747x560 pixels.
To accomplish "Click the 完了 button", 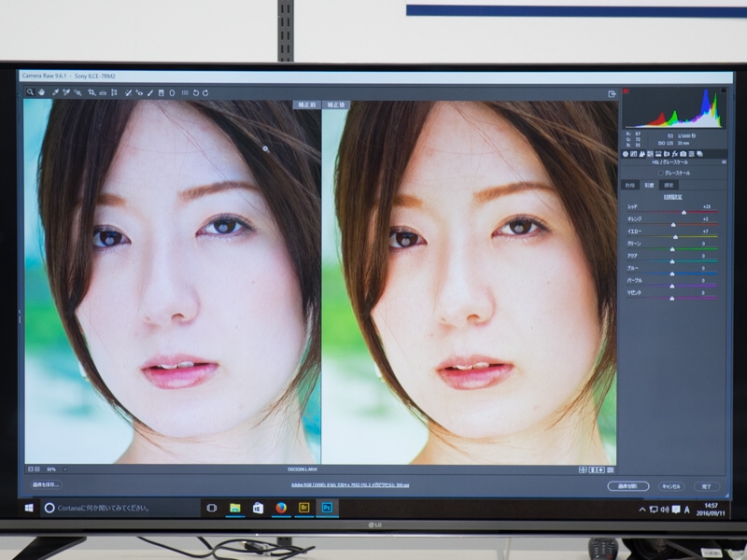I will pyautogui.click(x=707, y=486).
